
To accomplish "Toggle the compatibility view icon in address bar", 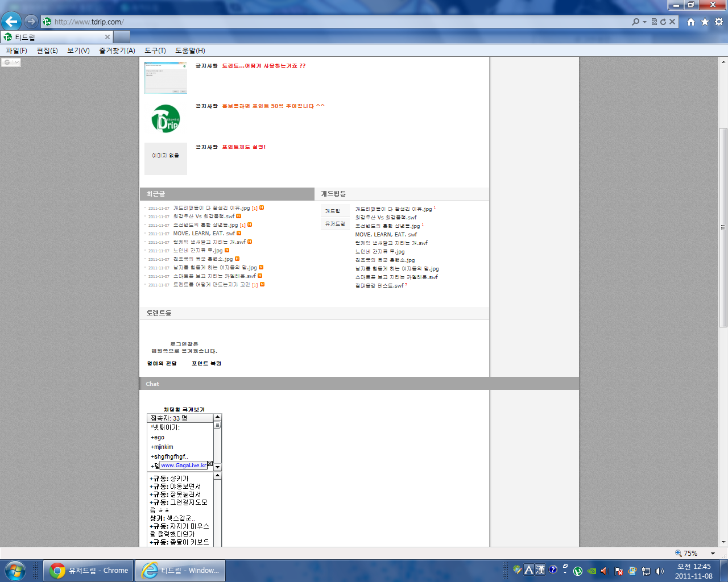I will click(x=654, y=22).
